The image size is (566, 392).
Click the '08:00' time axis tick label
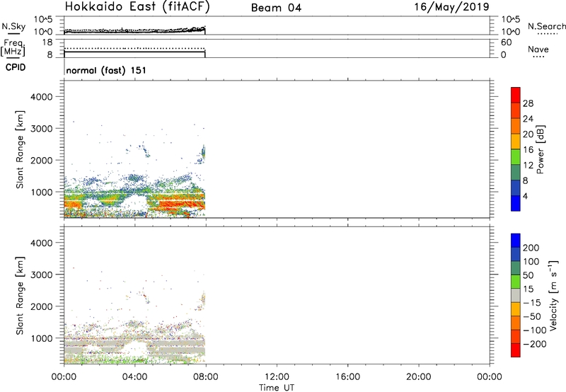[206, 377]
